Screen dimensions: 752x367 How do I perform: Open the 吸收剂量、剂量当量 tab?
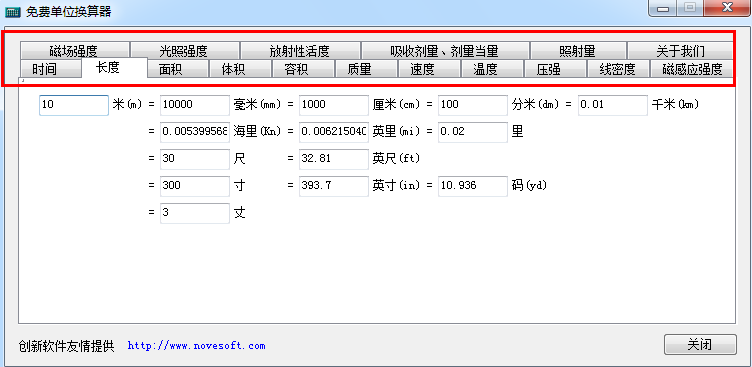[446, 51]
